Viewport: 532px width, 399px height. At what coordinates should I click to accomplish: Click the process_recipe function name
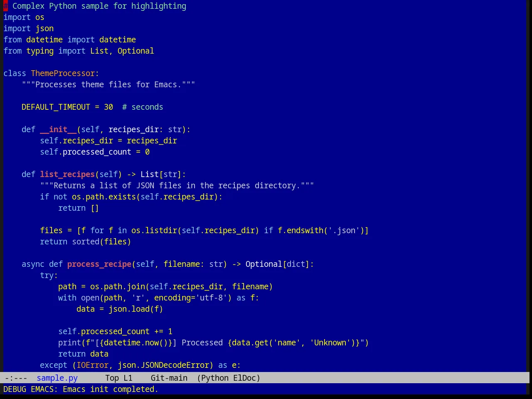pyautogui.click(x=99, y=264)
